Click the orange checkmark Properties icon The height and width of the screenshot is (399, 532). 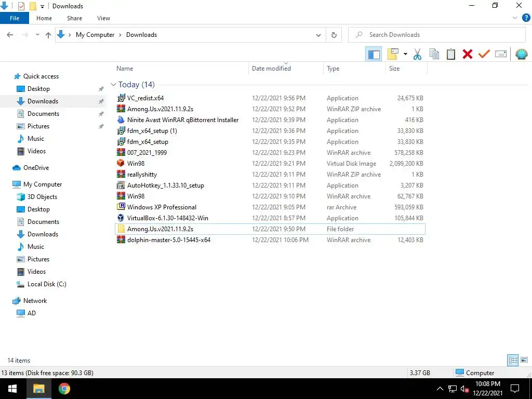(x=484, y=54)
